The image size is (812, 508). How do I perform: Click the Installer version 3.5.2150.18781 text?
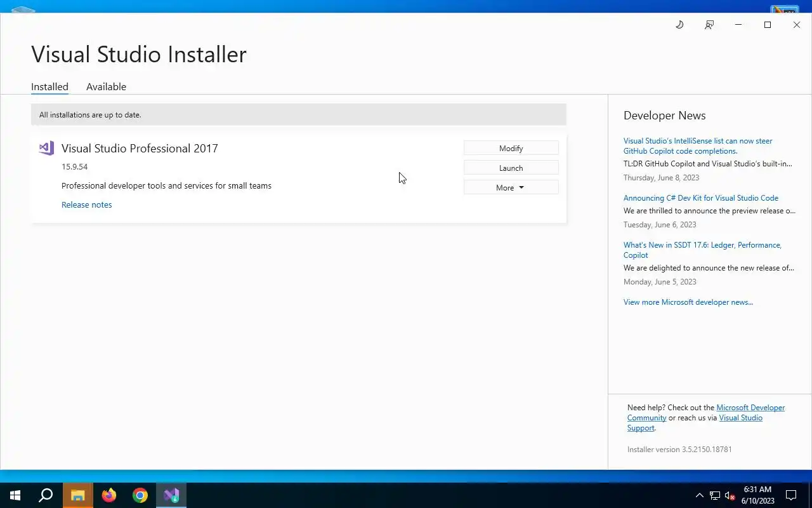pos(679,450)
